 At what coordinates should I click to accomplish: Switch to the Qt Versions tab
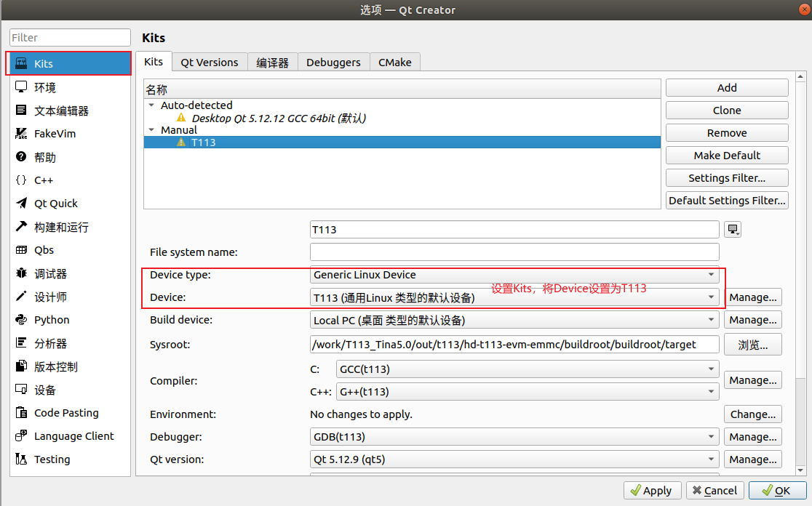coord(210,63)
